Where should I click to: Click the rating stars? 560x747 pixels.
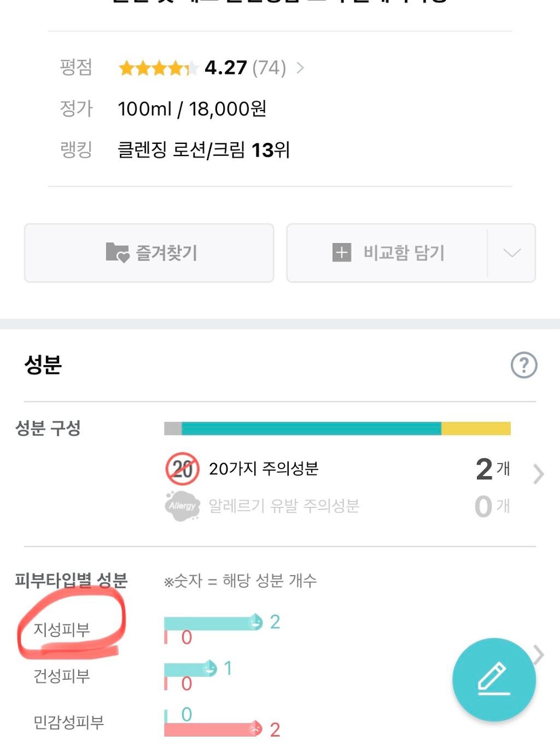pos(157,68)
